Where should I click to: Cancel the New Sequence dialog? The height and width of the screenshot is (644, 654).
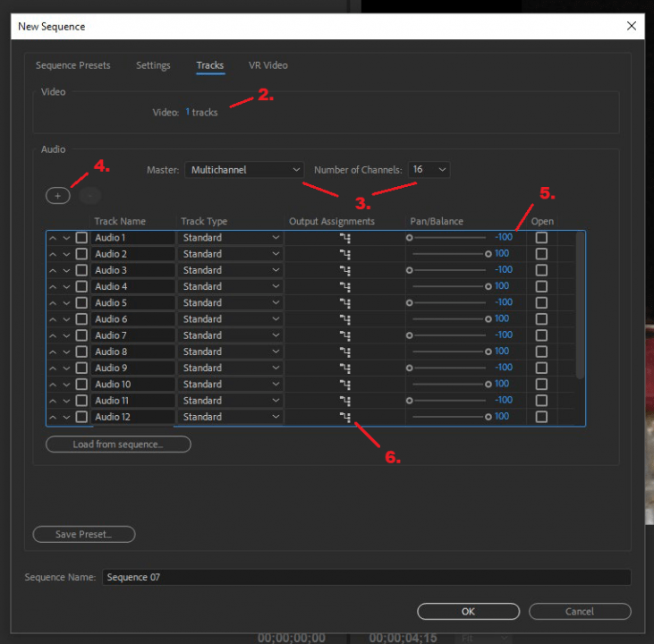[580, 612]
